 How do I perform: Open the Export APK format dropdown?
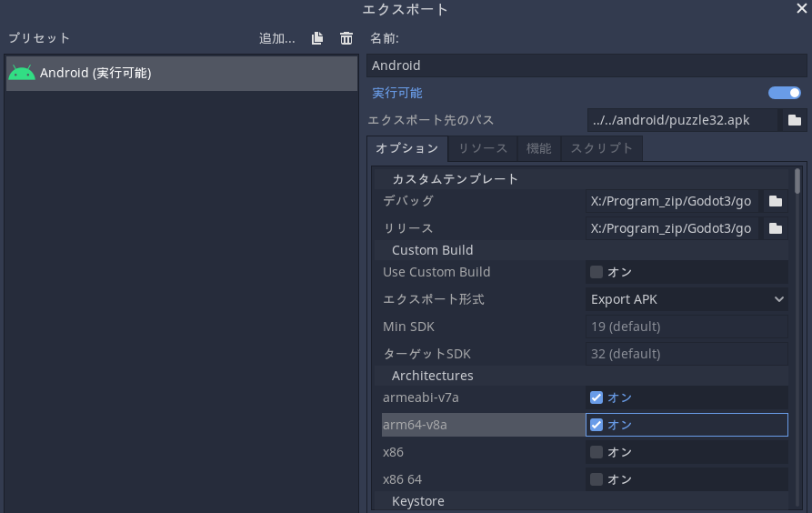687,299
